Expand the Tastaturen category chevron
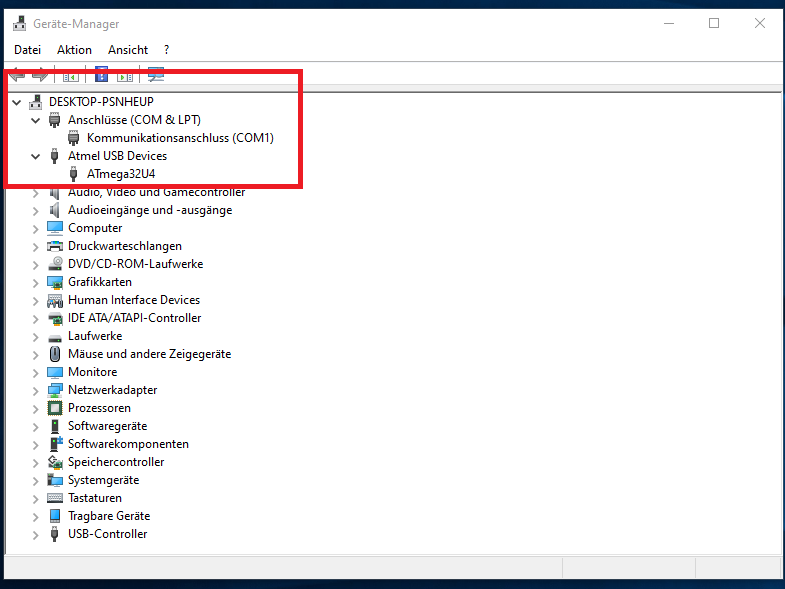Screen dimensions: 785x589 coord(36,499)
